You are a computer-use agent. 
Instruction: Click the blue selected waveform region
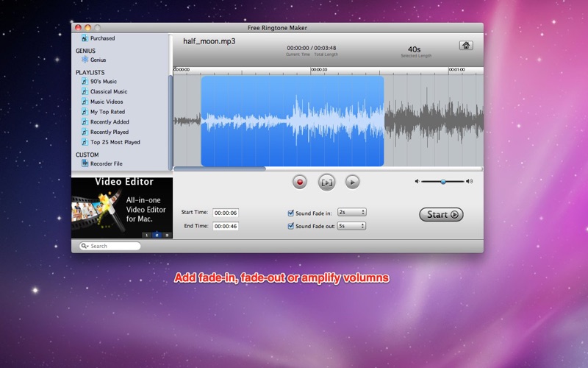tap(293, 121)
